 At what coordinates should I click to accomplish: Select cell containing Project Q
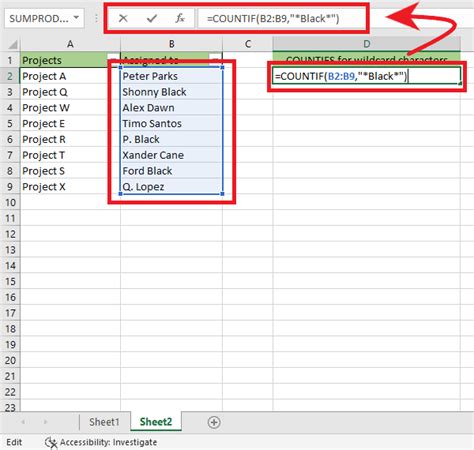coord(70,92)
